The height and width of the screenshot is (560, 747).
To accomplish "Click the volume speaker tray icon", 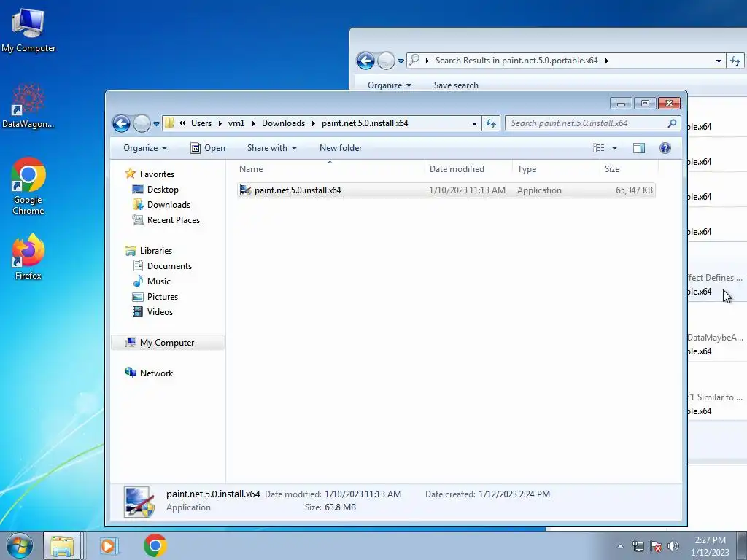I will coord(673,546).
